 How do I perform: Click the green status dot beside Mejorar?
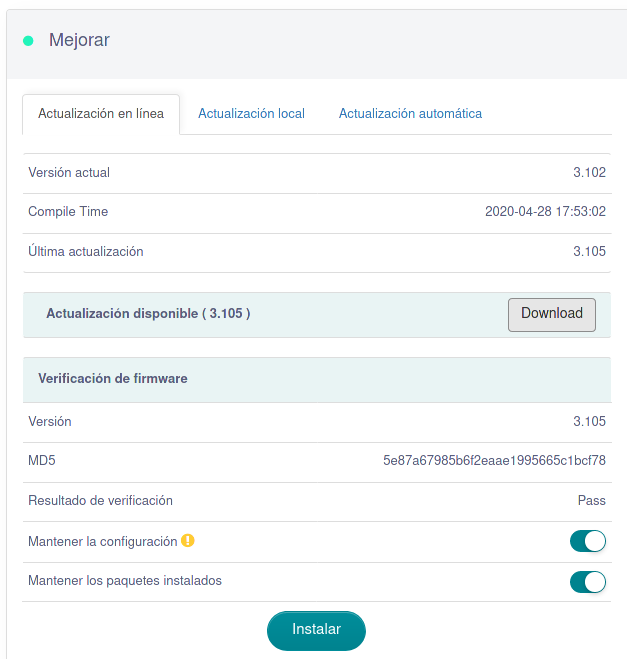click(x=28, y=41)
